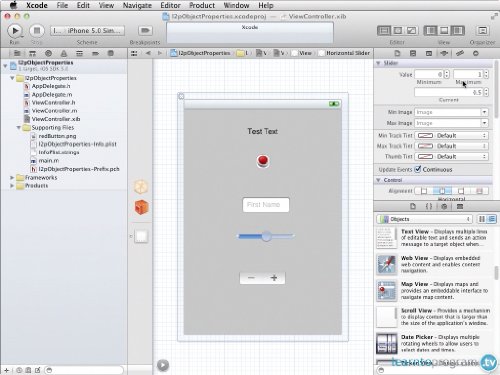
Task: Show the Media library
Action: point(460,206)
